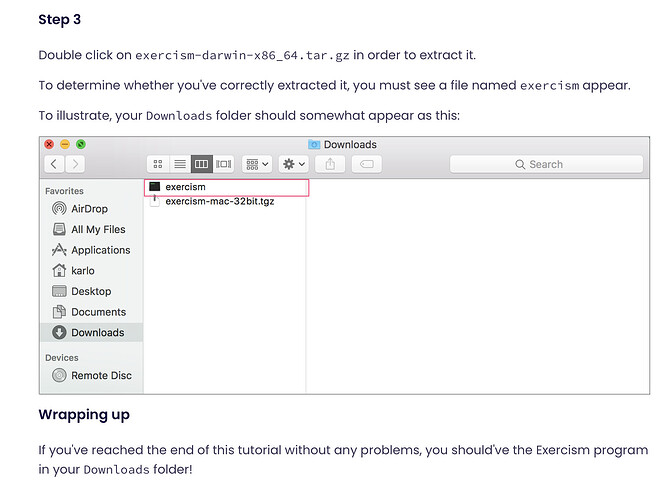The height and width of the screenshot is (499, 672).
Task: Click the Step 3 heading
Action: point(60,19)
